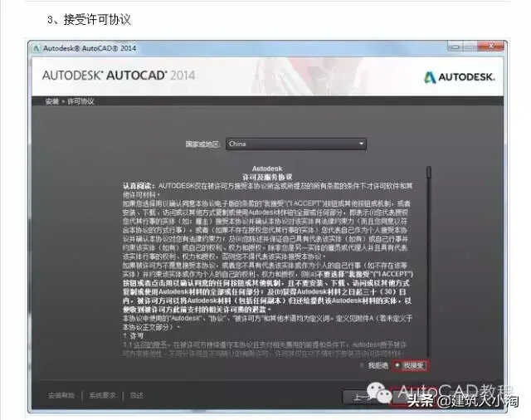Open the country or region dropdown showing China
The image size is (531, 420).
coord(296,144)
